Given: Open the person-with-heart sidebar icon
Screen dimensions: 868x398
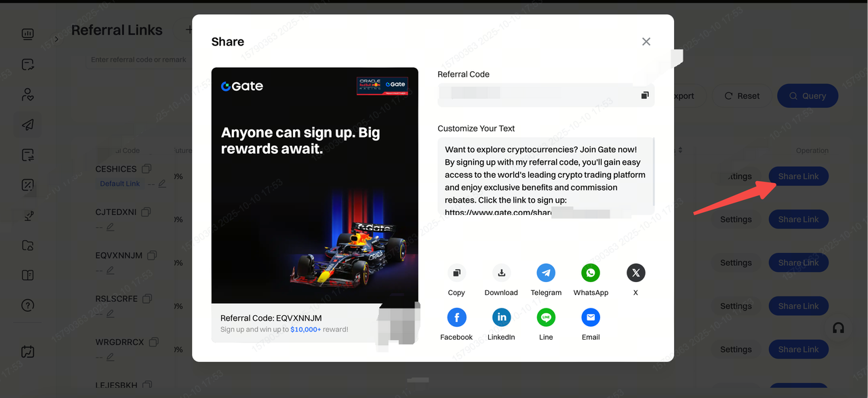Looking at the screenshot, I should pyautogui.click(x=28, y=95).
